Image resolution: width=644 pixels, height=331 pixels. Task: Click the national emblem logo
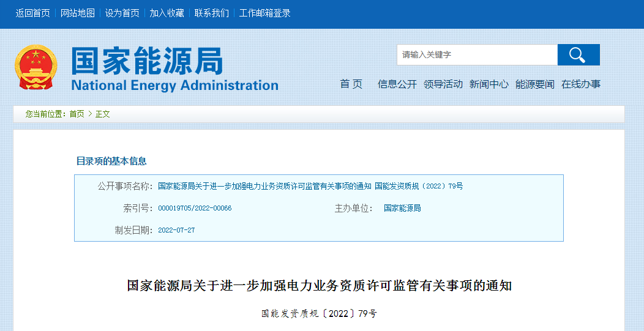click(36, 67)
